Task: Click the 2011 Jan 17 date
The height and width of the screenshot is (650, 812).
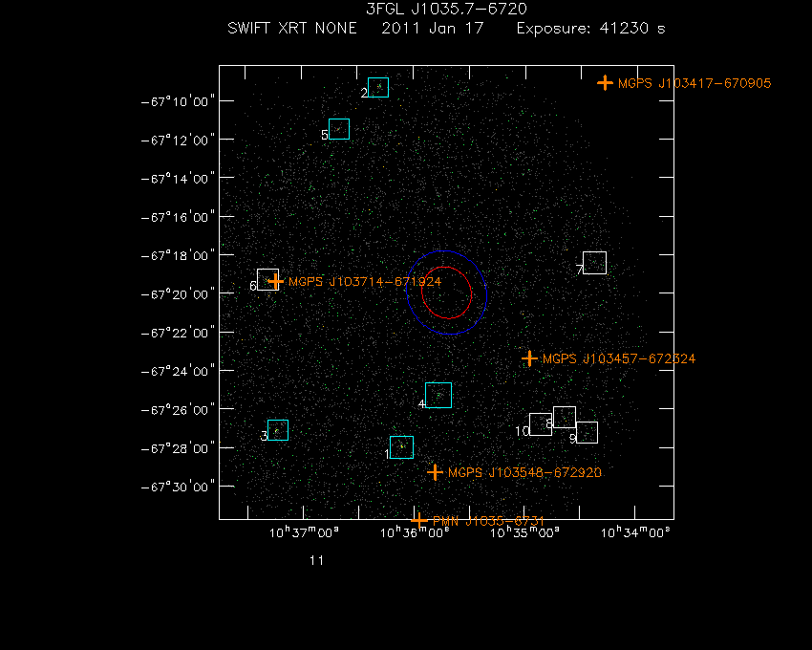Action: 433,28
